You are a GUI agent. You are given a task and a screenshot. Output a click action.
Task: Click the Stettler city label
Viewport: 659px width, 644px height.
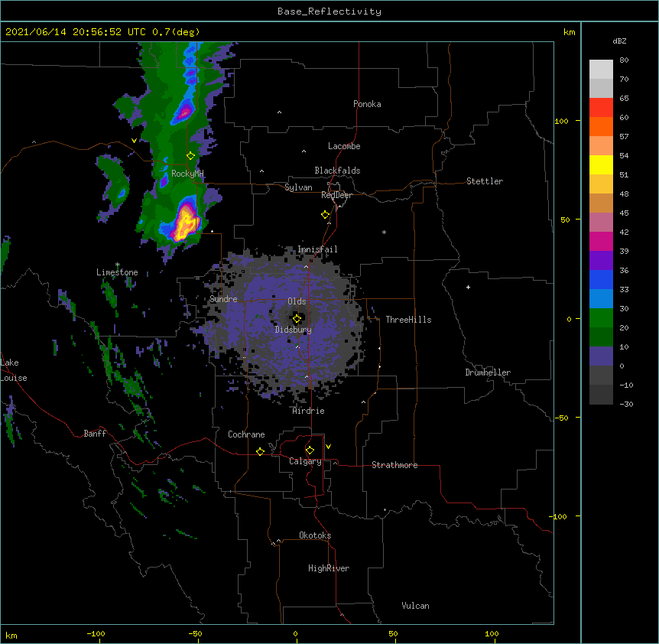point(484,181)
